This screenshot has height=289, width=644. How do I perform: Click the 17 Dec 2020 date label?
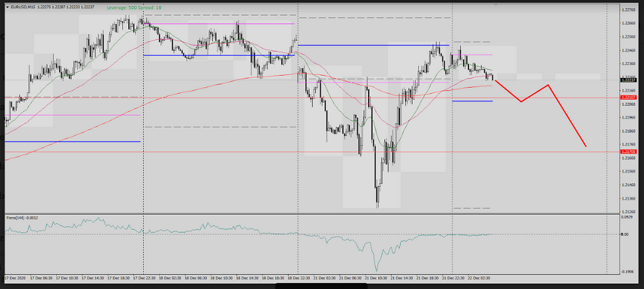(x=16, y=277)
